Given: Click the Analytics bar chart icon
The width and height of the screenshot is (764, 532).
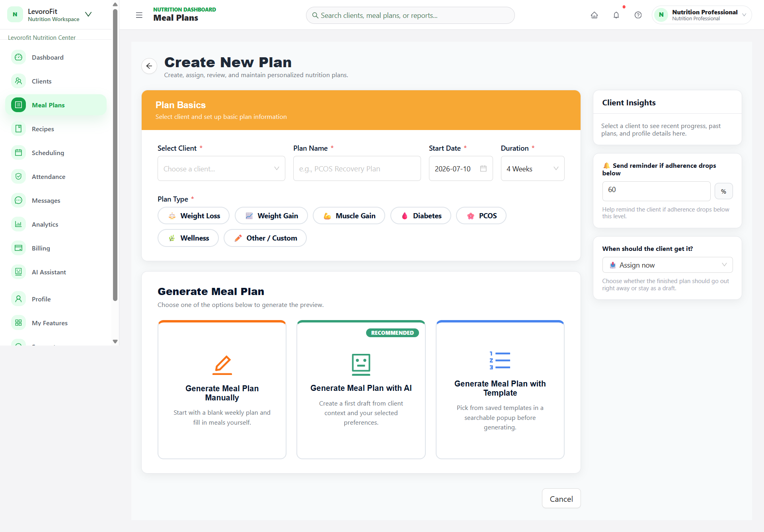Looking at the screenshot, I should 18,224.
